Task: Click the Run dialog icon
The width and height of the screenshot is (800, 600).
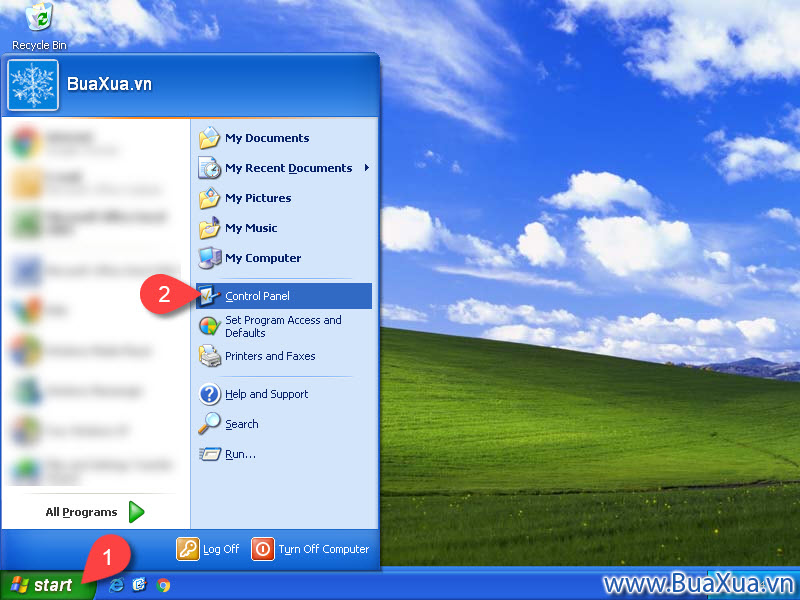Action: click(209, 454)
